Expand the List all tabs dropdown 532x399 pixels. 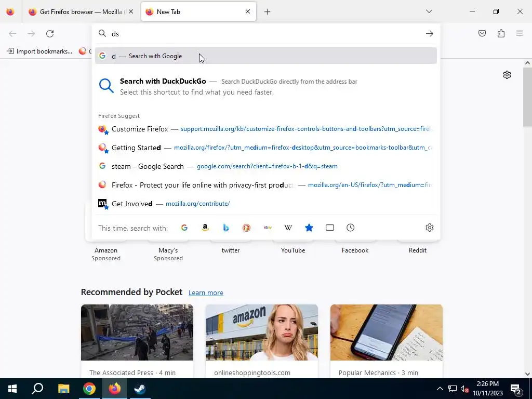click(x=429, y=11)
